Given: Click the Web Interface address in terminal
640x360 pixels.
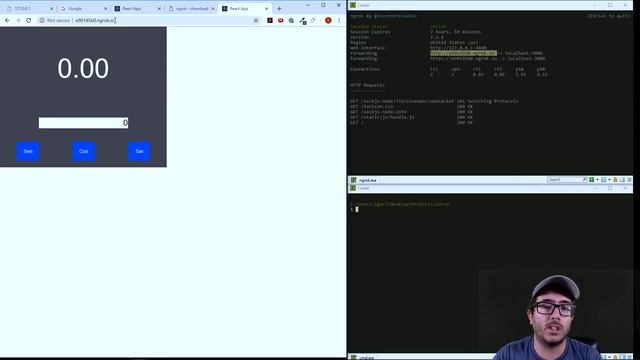Looking at the screenshot, I should (458, 48).
